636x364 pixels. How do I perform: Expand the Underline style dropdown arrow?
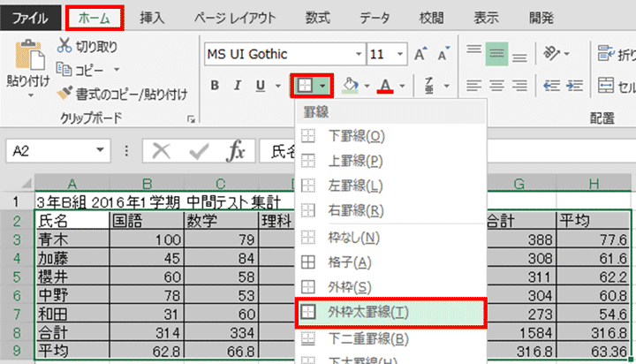[278, 86]
